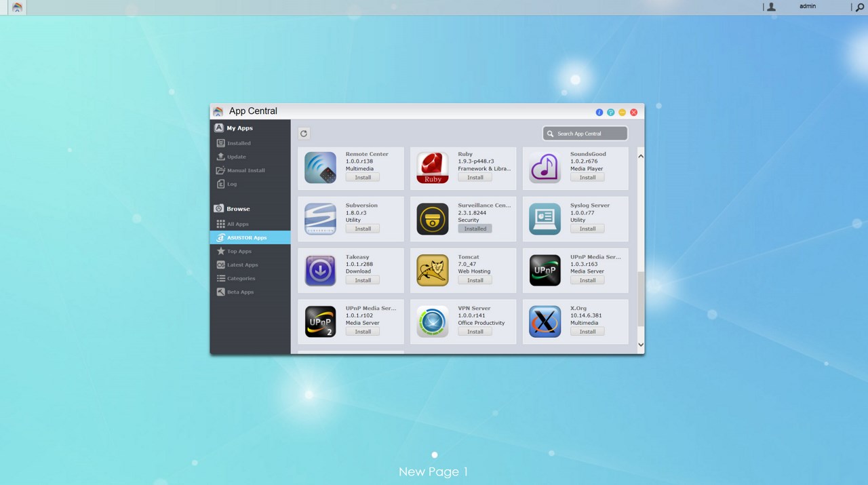The width and height of the screenshot is (868, 485).
Task: Click the admin username in top bar
Action: pyautogui.click(x=808, y=6)
